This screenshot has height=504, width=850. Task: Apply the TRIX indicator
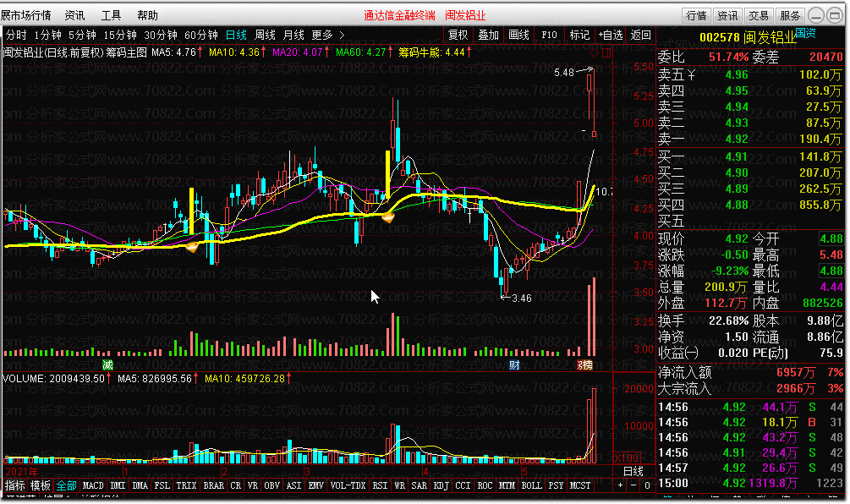point(186,485)
